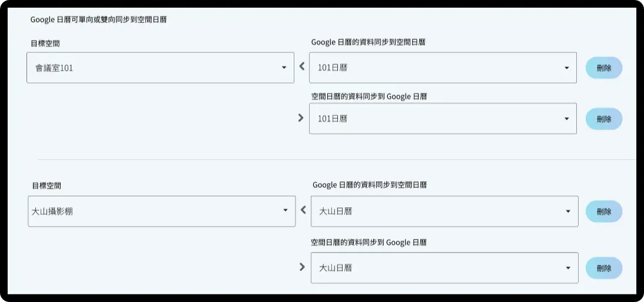
Task: Click the dropdown arrow in 大山攝影棚 field
Action: tap(285, 210)
